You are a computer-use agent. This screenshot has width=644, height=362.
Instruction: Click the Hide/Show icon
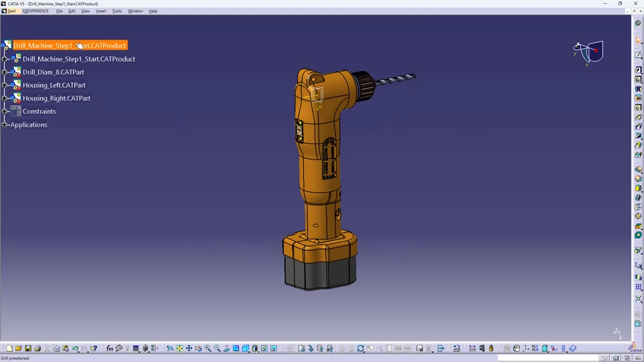click(x=264, y=349)
